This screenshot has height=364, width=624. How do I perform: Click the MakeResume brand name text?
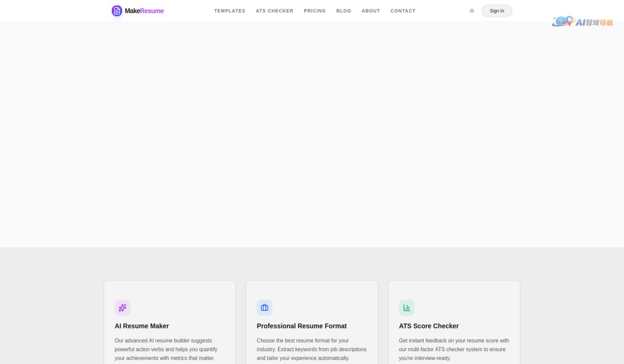click(x=144, y=11)
